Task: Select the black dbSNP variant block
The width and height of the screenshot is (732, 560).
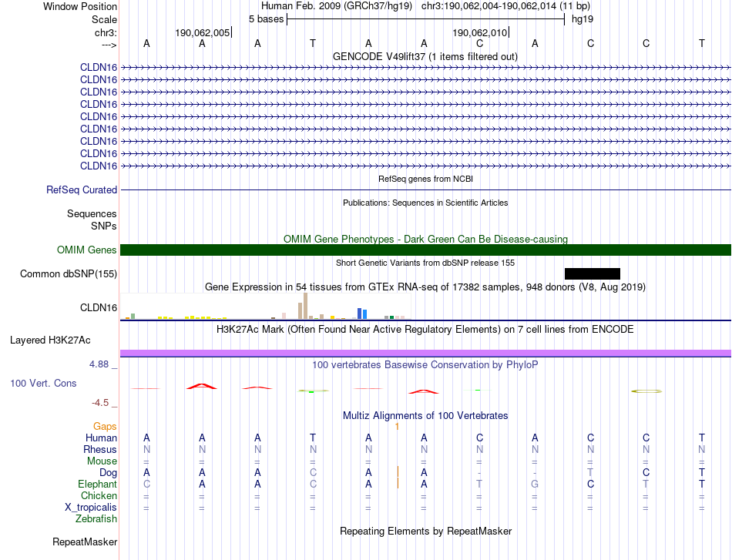Action: (593, 274)
